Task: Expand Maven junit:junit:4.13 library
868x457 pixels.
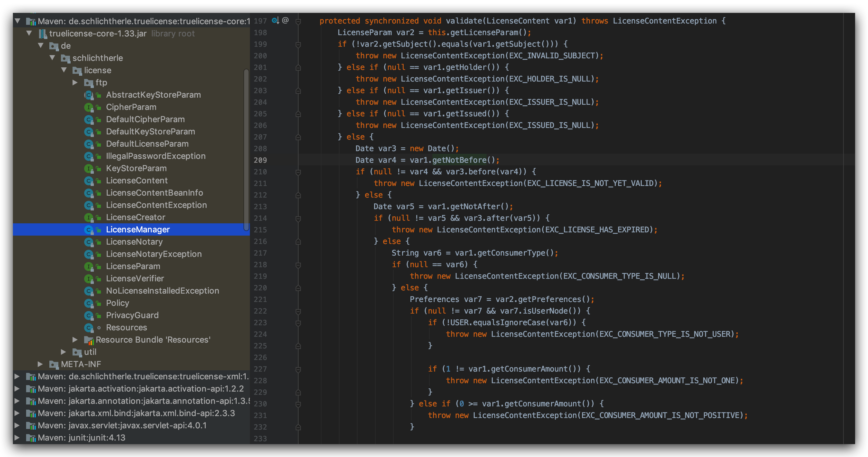Action: coord(17,437)
